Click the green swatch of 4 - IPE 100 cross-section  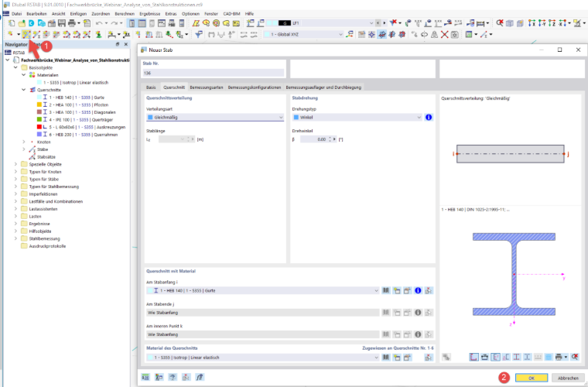[x=39, y=120]
